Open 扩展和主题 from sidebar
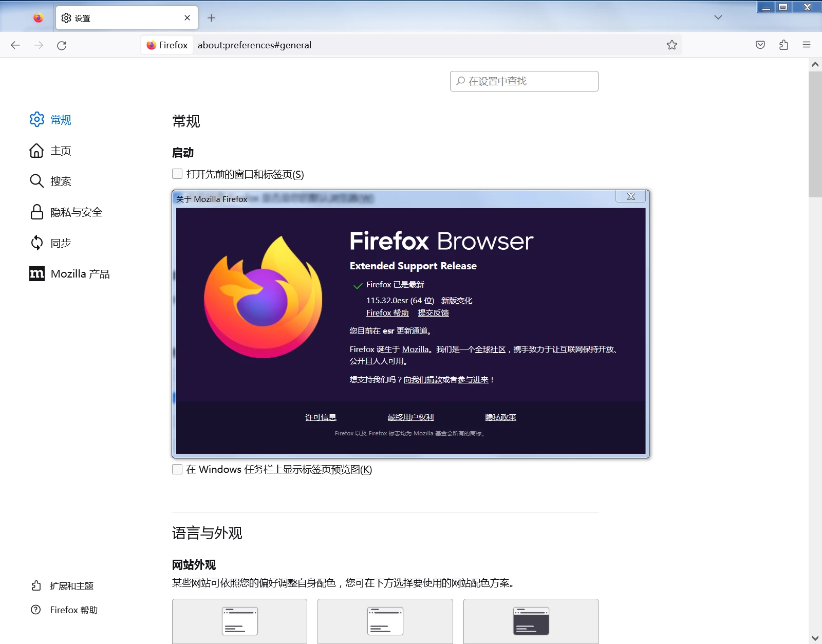The image size is (822, 644). (x=71, y=586)
